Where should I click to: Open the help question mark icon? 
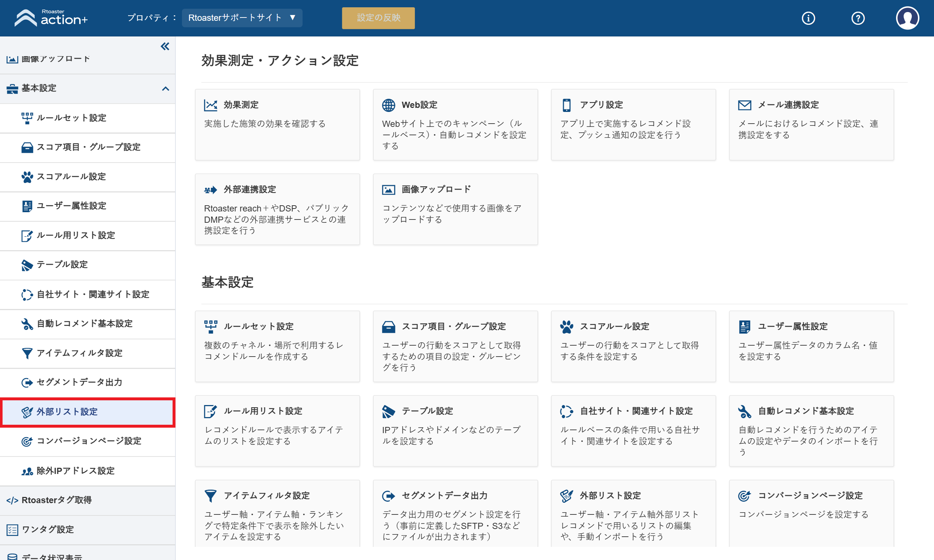pyautogui.click(x=858, y=18)
